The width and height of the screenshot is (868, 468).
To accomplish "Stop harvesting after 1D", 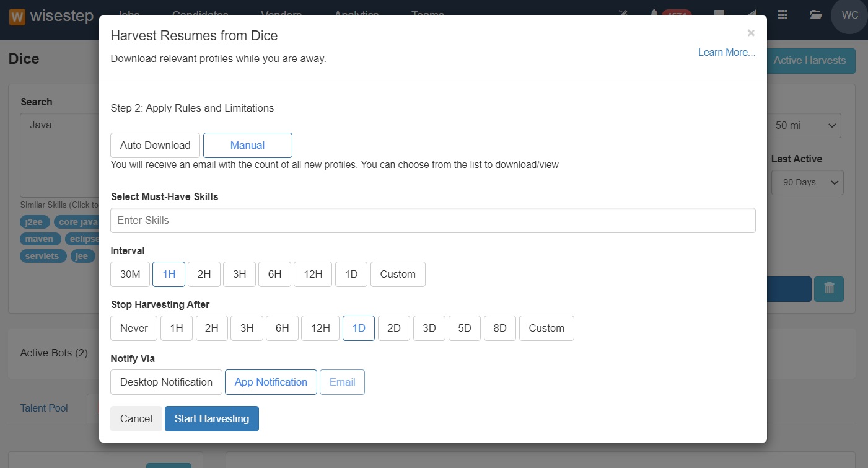I will coord(359,328).
